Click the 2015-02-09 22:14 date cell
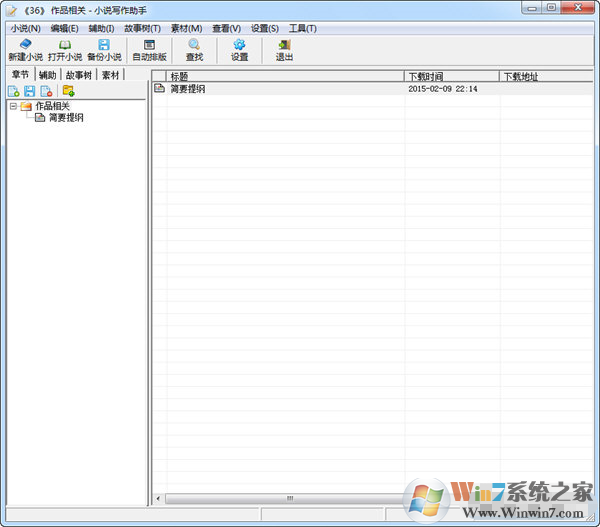The width and height of the screenshot is (600, 527). point(443,89)
